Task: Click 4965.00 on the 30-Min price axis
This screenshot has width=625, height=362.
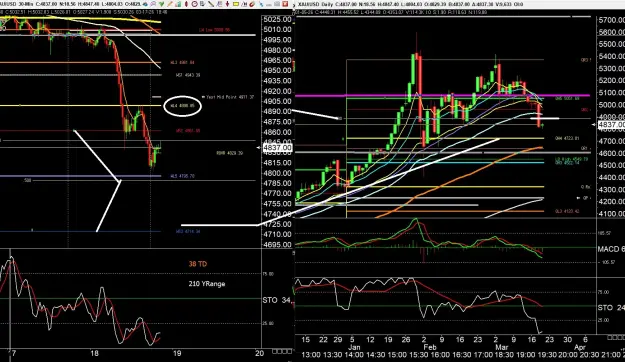Action: coord(277,60)
